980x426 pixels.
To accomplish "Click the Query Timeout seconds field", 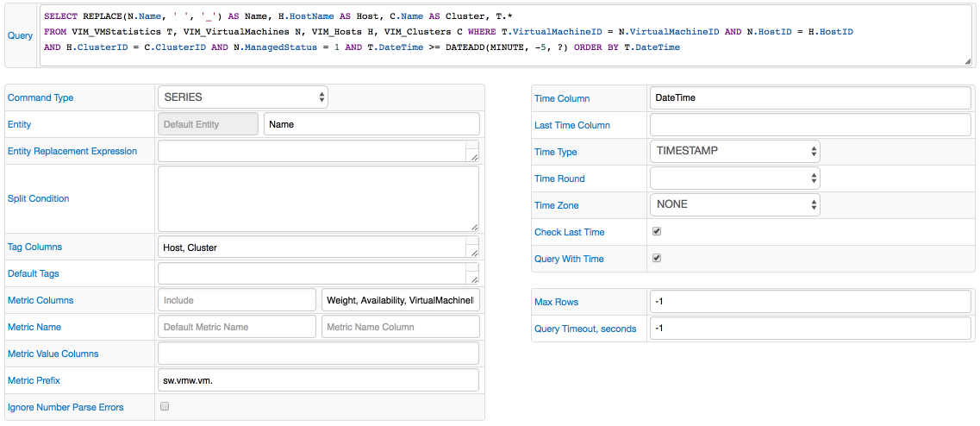I will (x=810, y=328).
